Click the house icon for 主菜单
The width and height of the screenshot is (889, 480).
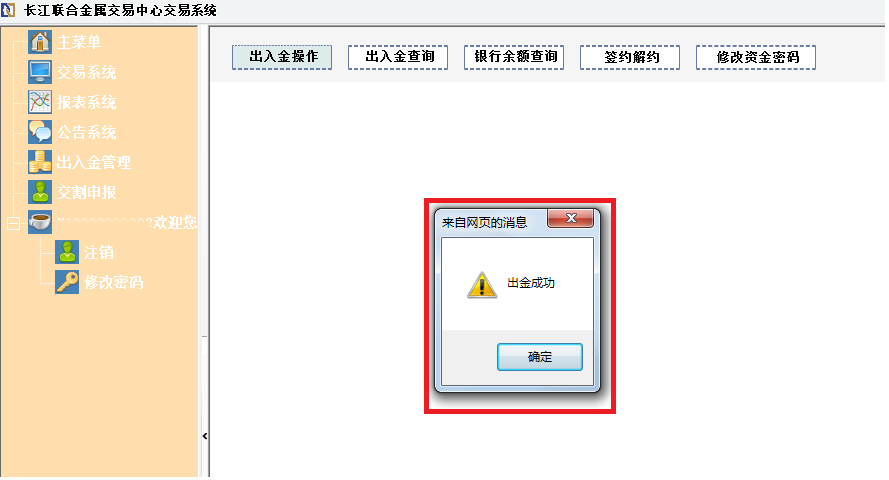click(40, 42)
